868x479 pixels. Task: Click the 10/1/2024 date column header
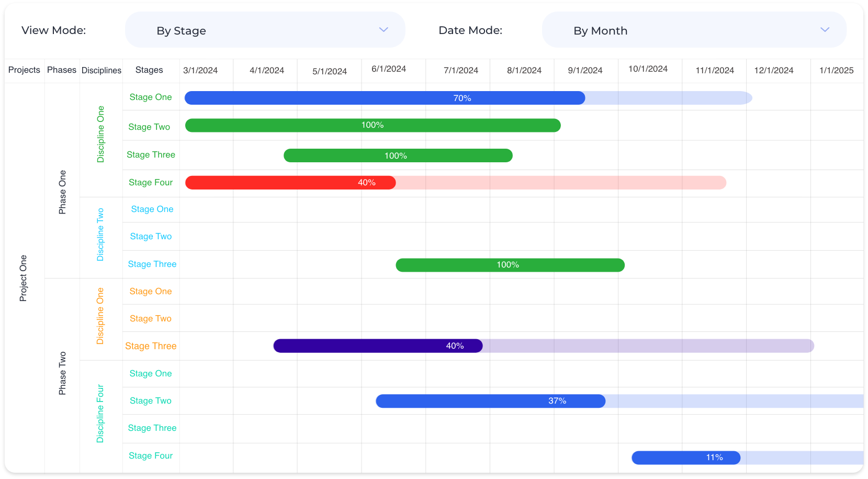point(648,69)
